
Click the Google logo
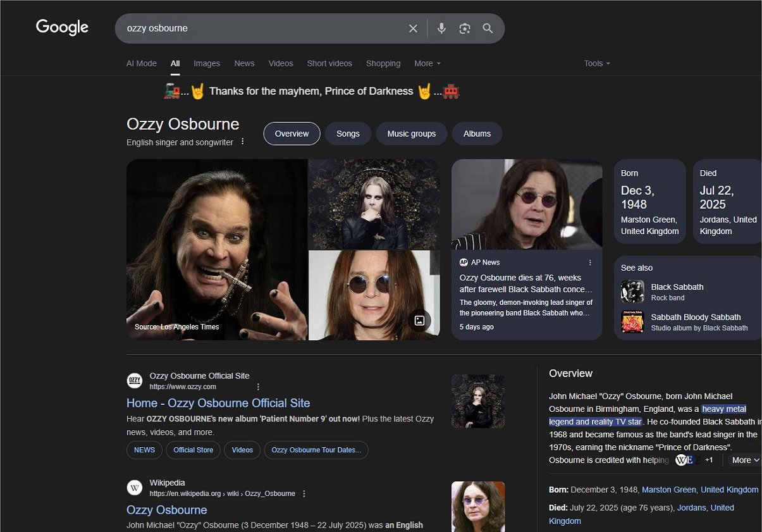click(62, 28)
